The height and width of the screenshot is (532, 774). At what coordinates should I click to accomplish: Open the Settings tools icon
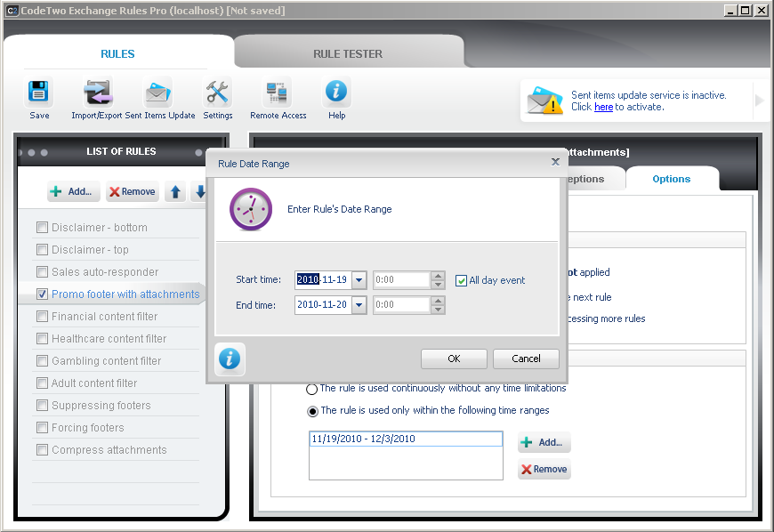(217, 93)
